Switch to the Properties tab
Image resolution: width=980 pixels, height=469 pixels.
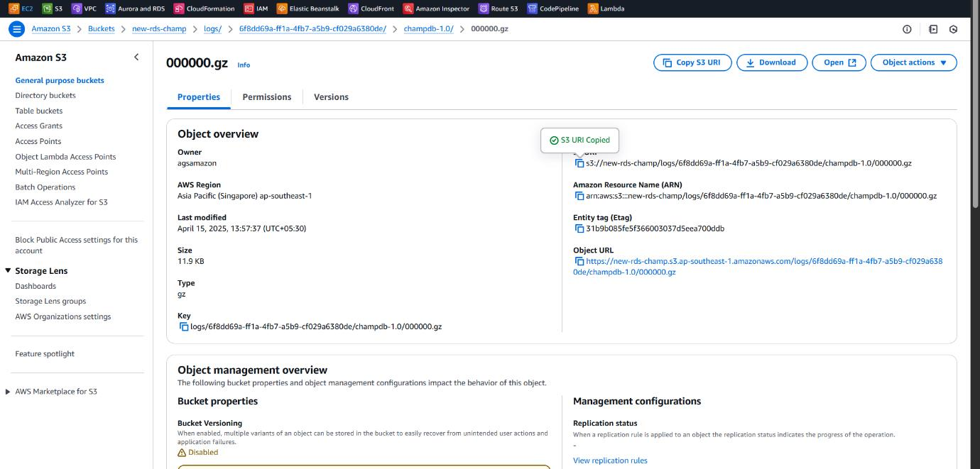coord(199,97)
